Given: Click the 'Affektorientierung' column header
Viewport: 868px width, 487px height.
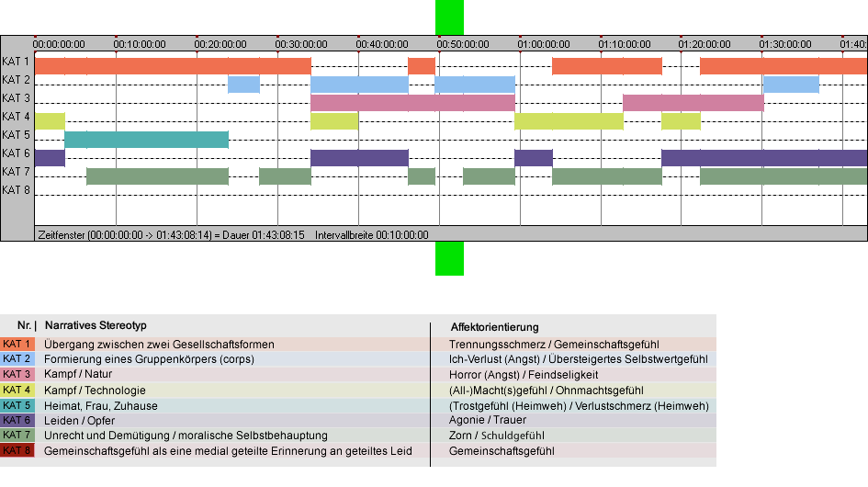Looking at the screenshot, I should click(494, 327).
